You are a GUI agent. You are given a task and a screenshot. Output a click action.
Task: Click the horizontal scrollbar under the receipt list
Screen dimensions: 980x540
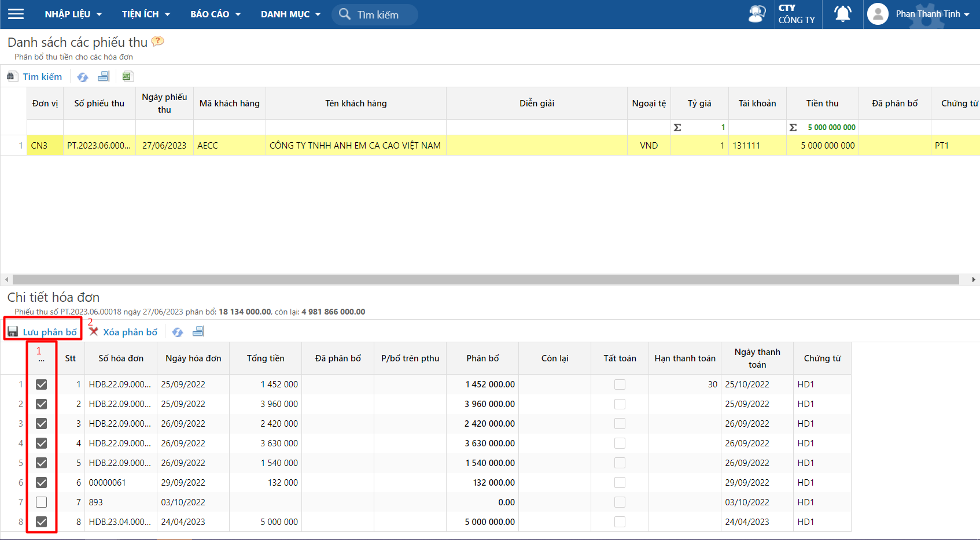click(486, 280)
